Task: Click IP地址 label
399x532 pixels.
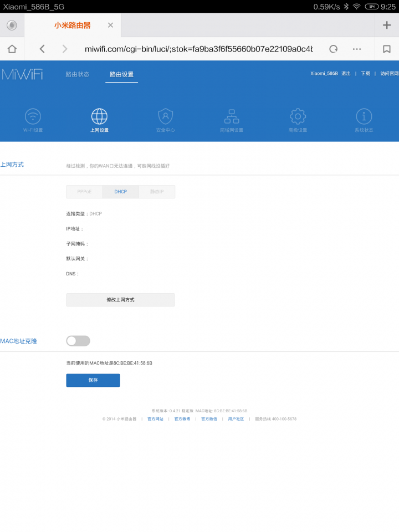Action: click(x=75, y=229)
